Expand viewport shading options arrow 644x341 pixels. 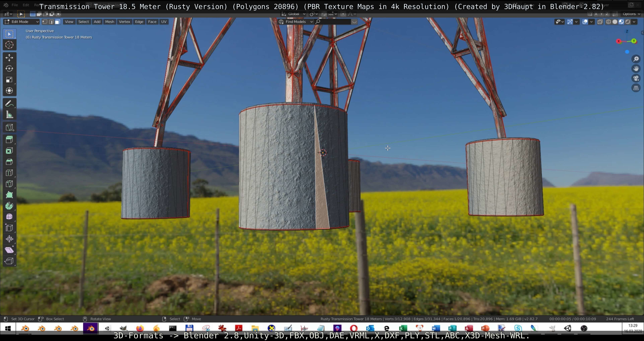[x=634, y=22]
